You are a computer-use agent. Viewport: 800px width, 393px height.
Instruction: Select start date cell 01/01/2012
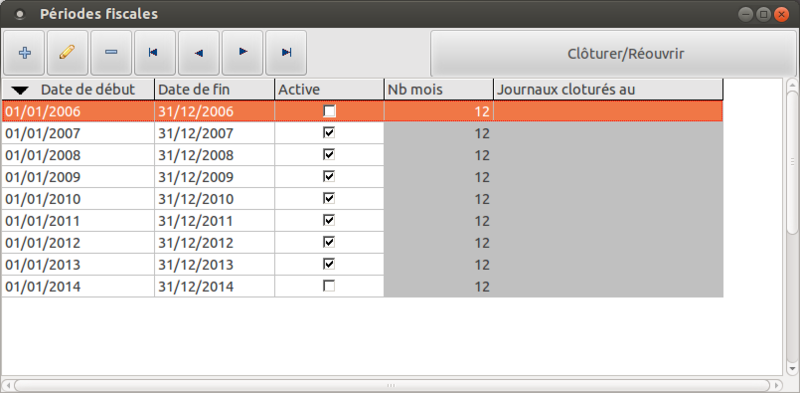coord(78,242)
